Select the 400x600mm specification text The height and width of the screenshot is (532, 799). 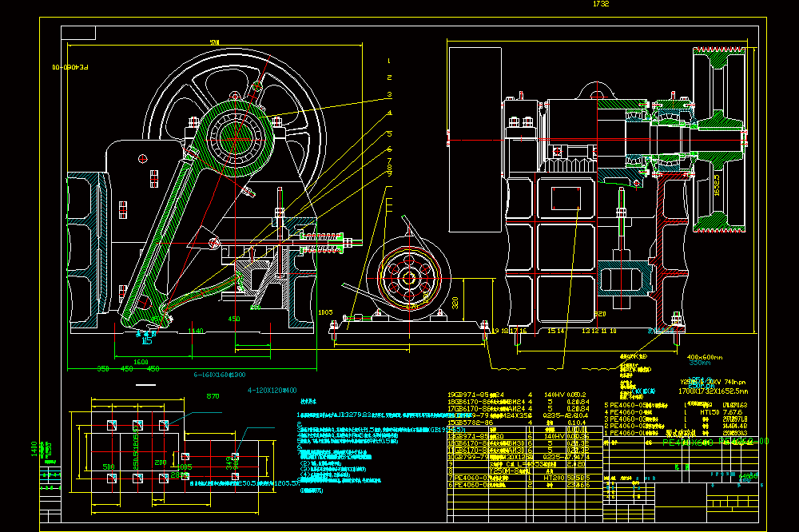(704, 357)
